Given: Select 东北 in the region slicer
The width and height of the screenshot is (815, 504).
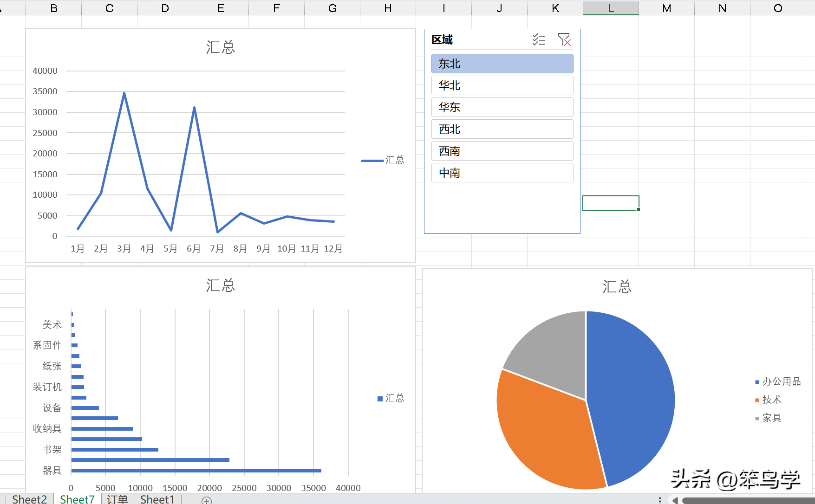Looking at the screenshot, I should [x=502, y=64].
